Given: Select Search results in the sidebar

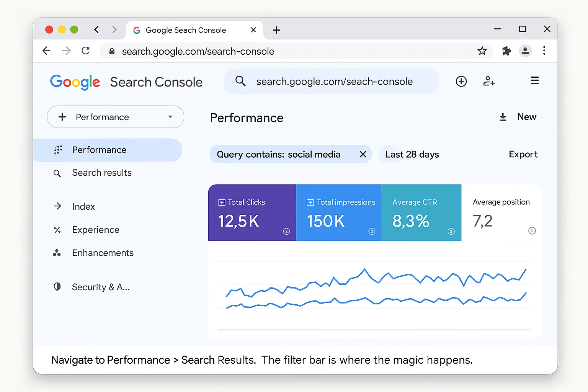Looking at the screenshot, I should click(x=101, y=173).
